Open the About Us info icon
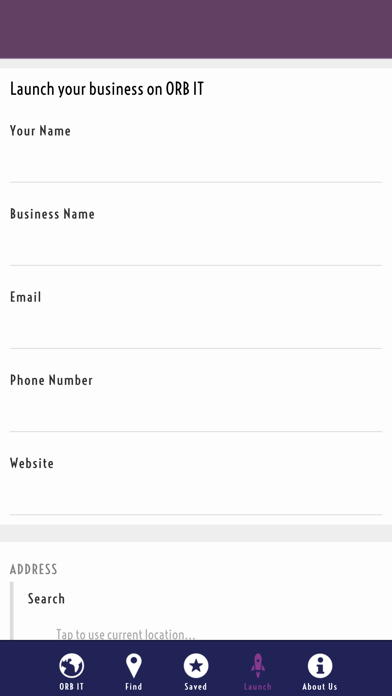 (320, 665)
